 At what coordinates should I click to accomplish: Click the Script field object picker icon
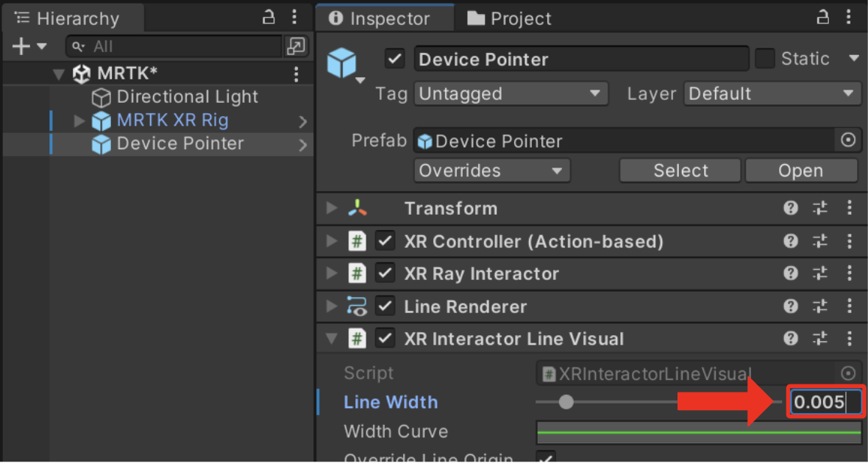pos(848,373)
